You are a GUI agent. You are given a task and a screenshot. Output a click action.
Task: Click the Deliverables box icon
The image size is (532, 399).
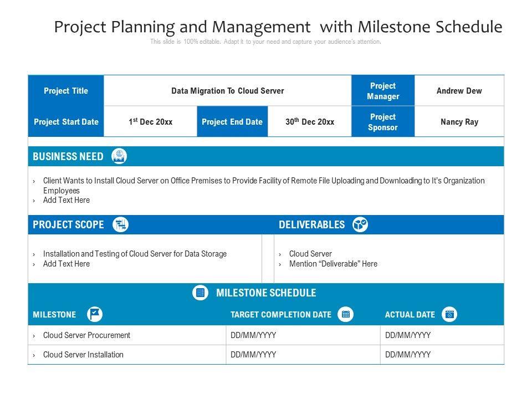click(x=360, y=224)
